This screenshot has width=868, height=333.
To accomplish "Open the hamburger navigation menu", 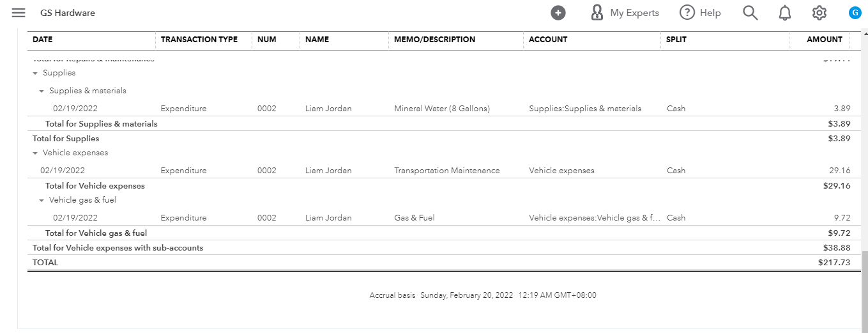I will 19,13.
